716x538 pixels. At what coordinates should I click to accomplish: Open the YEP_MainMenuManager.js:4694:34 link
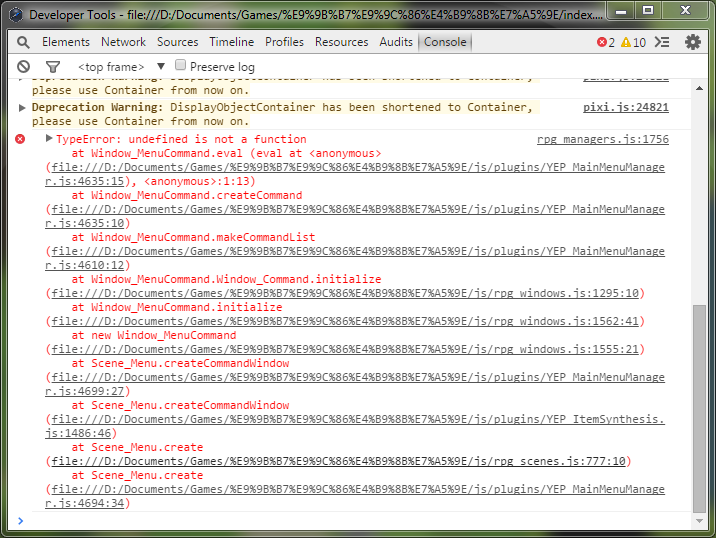coord(355,496)
